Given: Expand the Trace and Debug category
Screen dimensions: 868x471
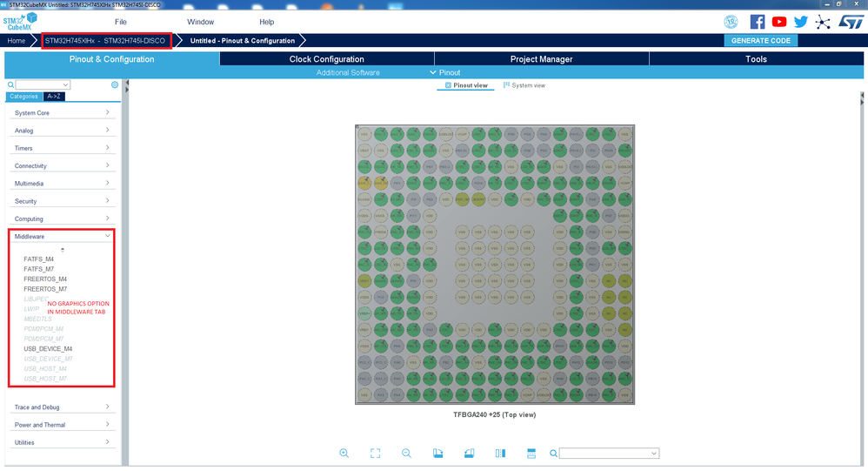Looking at the screenshot, I should pyautogui.click(x=62, y=407).
